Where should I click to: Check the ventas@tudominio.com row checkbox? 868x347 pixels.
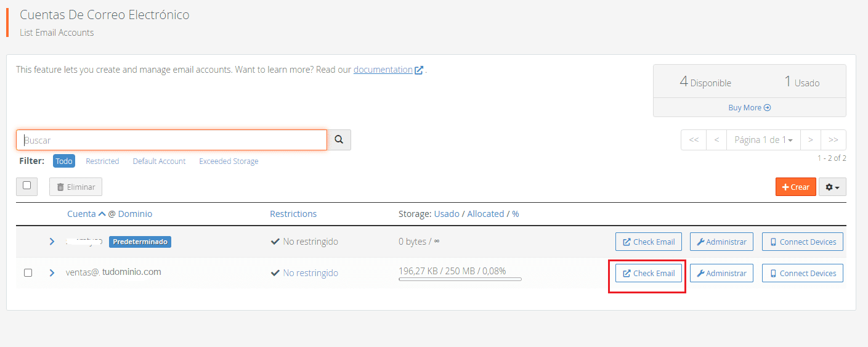coord(28,272)
